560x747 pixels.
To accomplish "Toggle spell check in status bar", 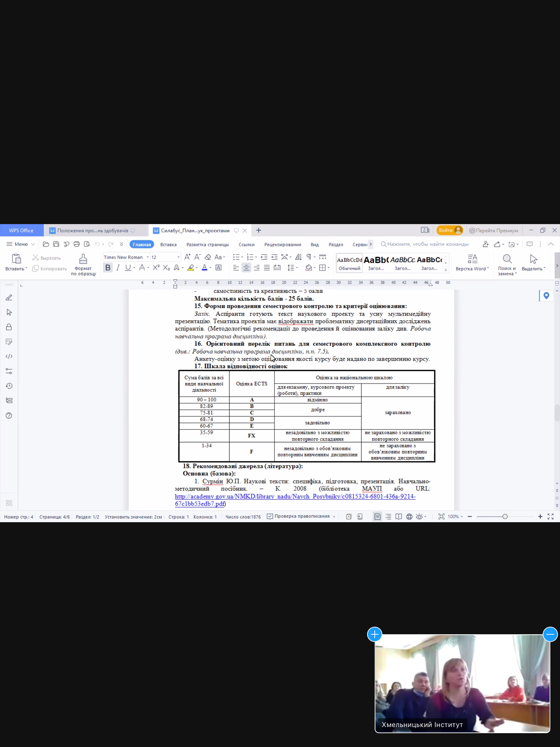I will click(298, 516).
